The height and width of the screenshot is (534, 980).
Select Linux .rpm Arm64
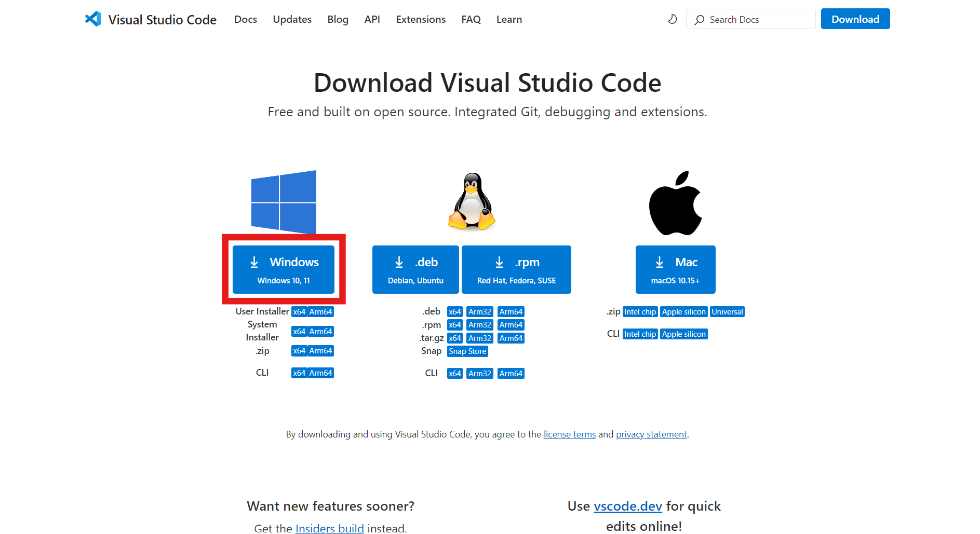pos(511,325)
